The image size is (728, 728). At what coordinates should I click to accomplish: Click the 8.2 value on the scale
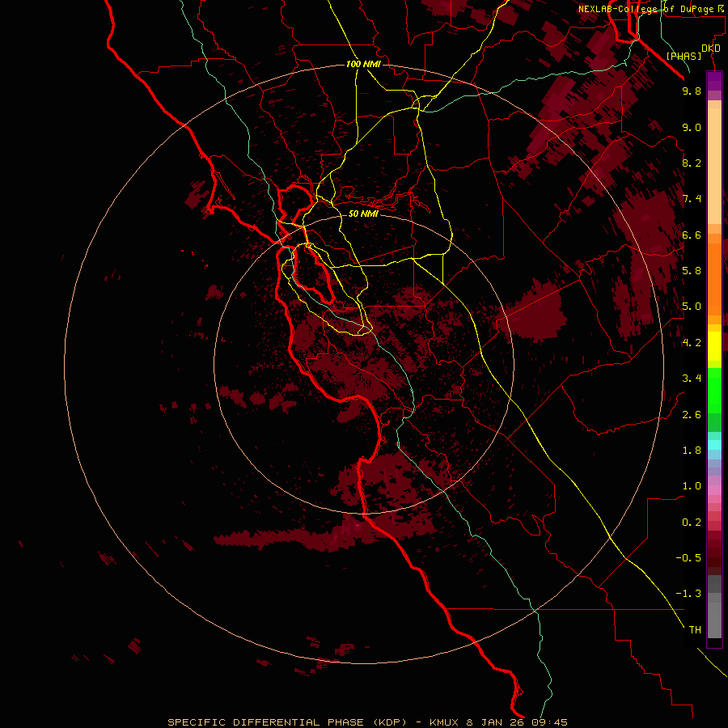[692, 163]
